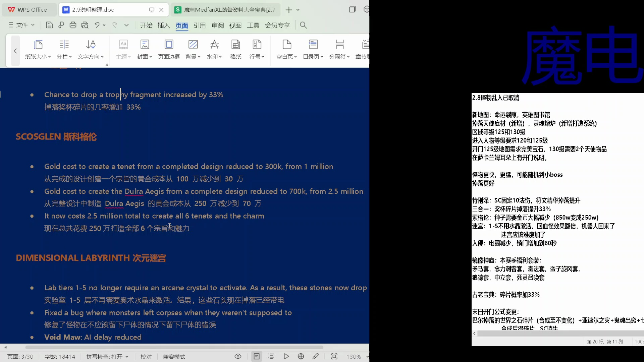Open the 文字方向 text direction dropdown
This screenshot has width=644, height=362.
91,50
